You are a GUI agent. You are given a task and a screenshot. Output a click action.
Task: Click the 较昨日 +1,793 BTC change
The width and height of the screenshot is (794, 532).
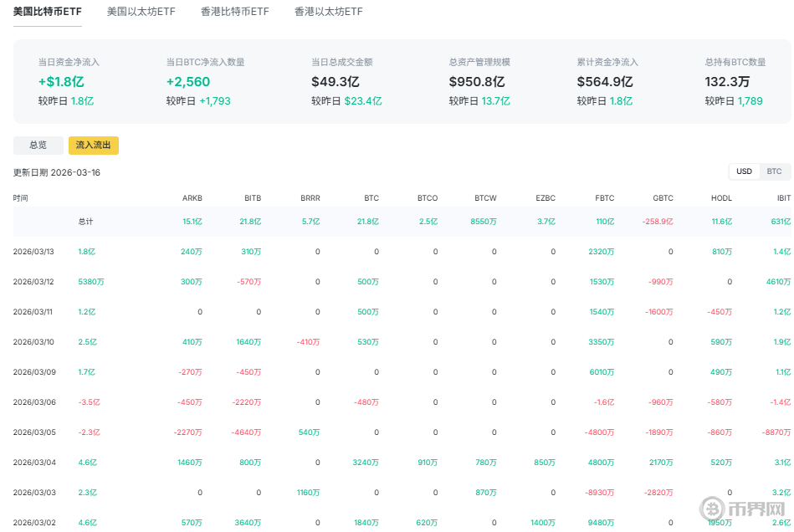(198, 101)
